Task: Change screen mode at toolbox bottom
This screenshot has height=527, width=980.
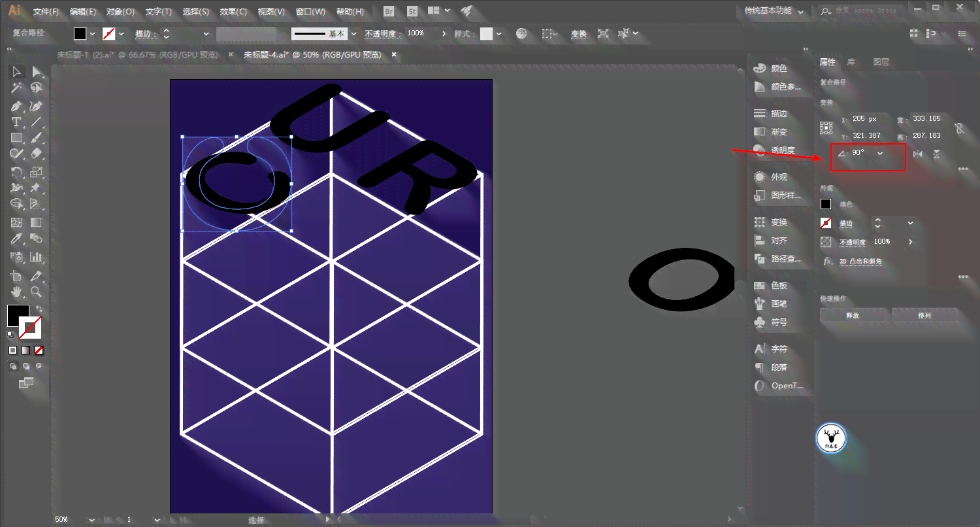Action: 26,383
